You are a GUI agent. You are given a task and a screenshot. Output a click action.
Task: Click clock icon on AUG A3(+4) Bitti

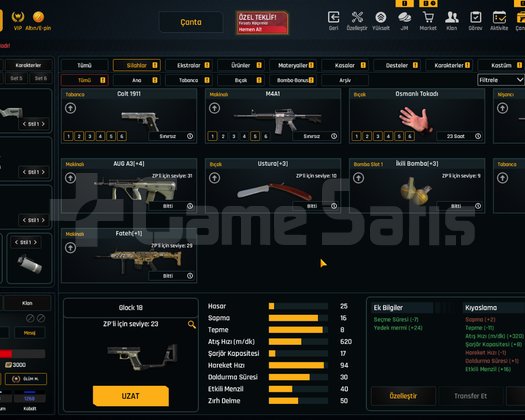pyautogui.click(x=190, y=206)
